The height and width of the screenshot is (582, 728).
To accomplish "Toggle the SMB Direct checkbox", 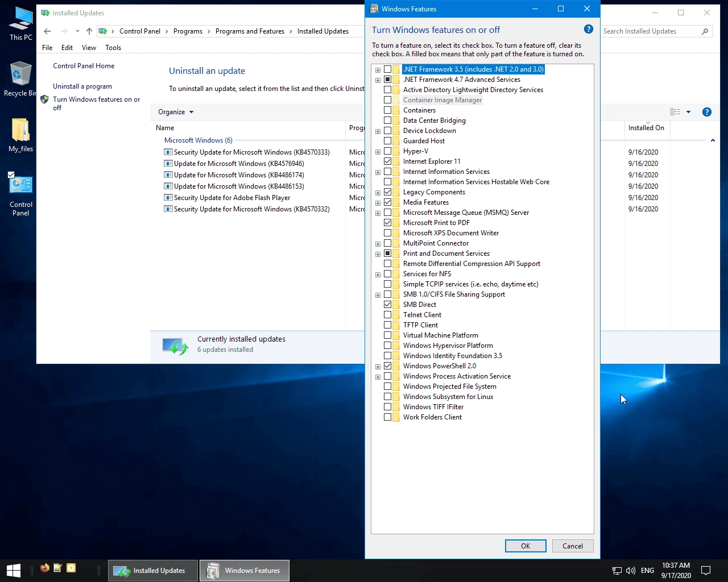I will click(387, 305).
